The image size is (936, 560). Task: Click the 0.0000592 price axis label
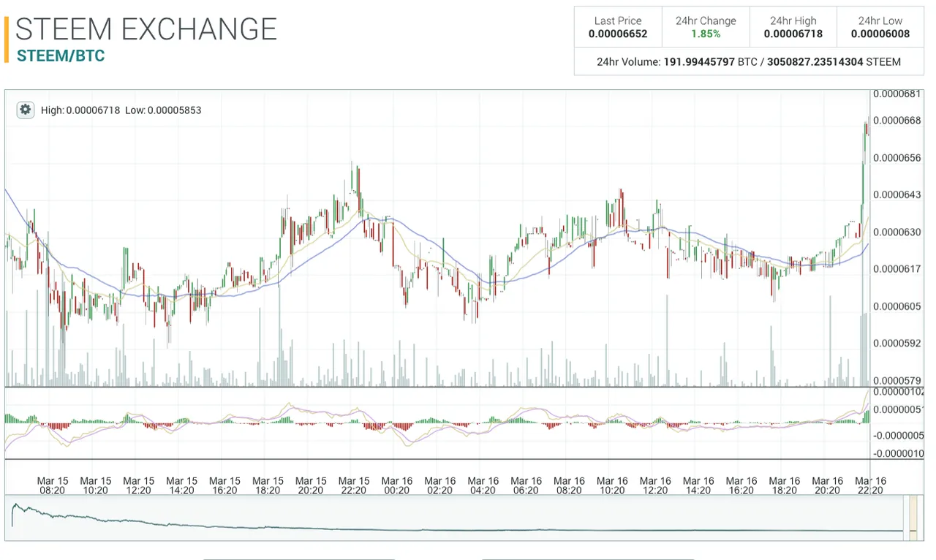897,343
